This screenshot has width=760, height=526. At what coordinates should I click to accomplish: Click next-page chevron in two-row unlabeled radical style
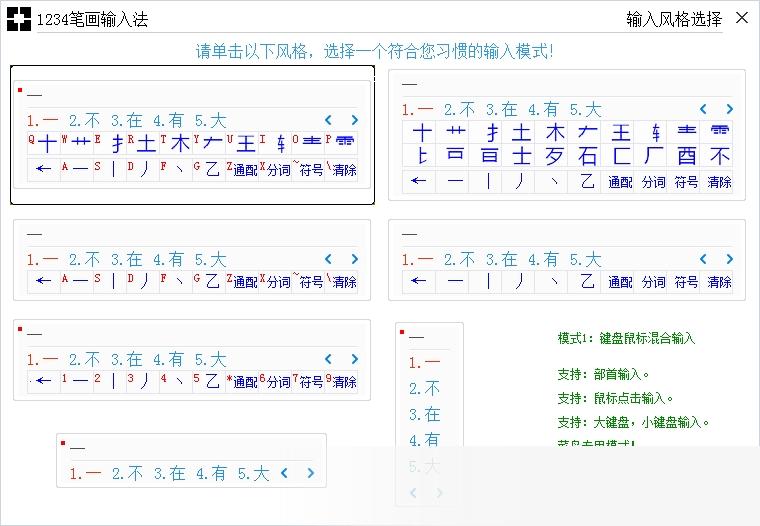(729, 109)
